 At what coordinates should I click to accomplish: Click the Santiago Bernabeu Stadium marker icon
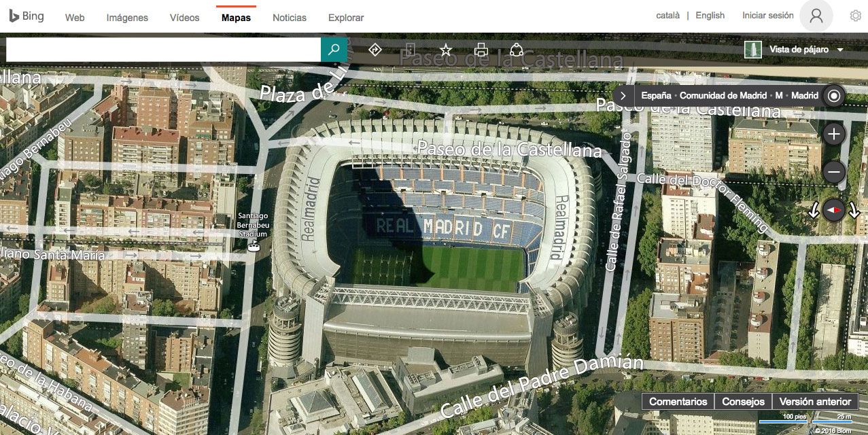254,247
